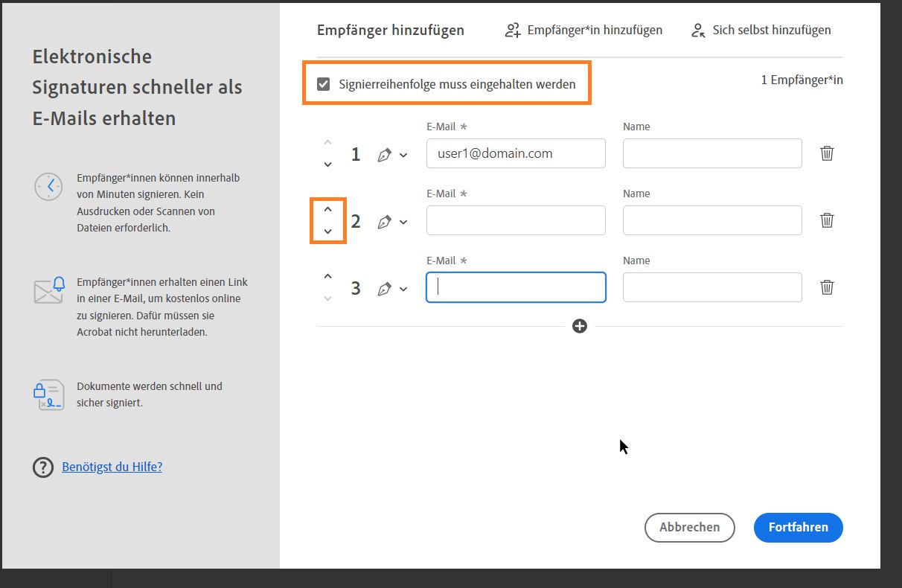Click the add recipient person icon
902x588 pixels.
point(512,31)
